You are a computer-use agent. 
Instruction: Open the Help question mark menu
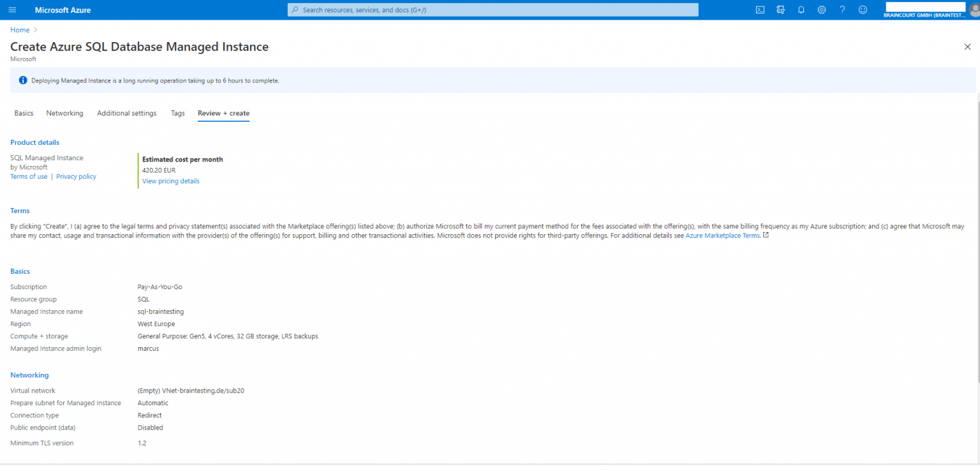[x=842, y=10]
